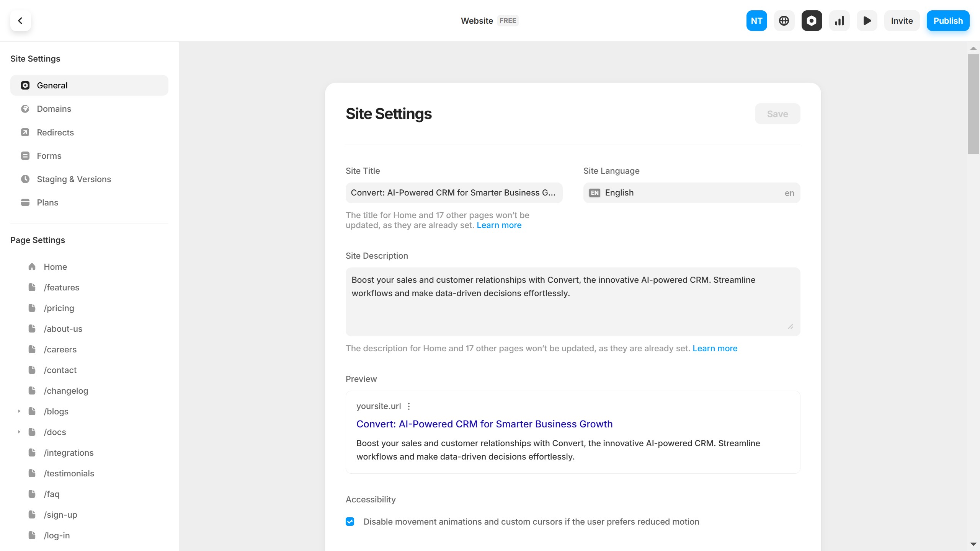Click the play preview icon
Viewport: 980px width, 551px height.
(867, 21)
